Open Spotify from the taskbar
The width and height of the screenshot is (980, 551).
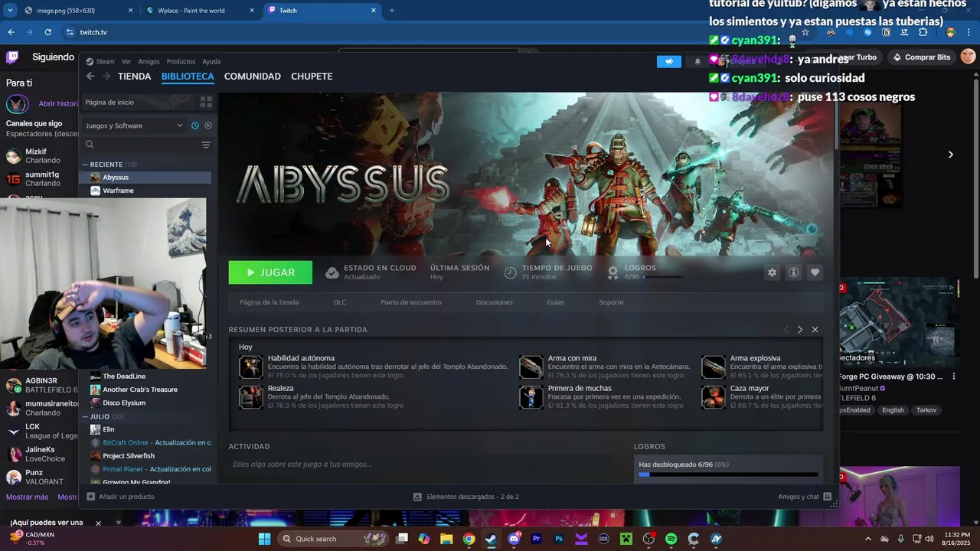(671, 539)
